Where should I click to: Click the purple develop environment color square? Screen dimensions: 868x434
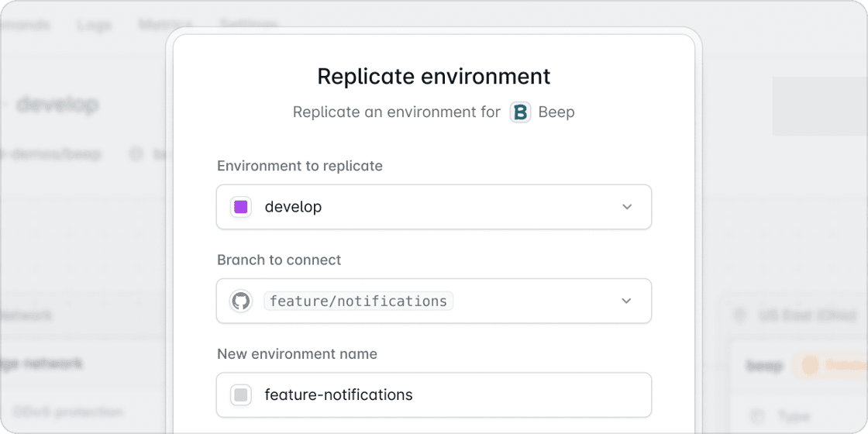241,207
